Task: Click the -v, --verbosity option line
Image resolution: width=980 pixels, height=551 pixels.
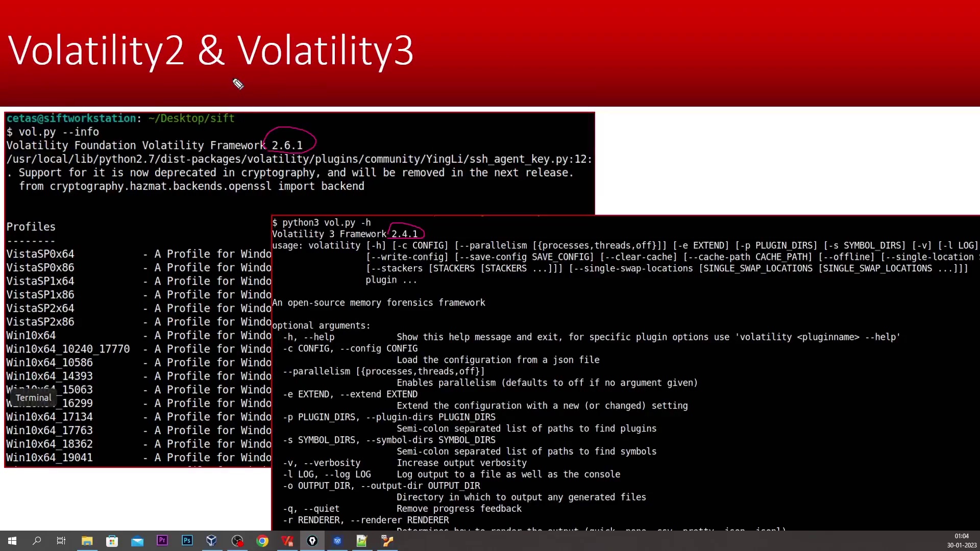Action: point(405,463)
